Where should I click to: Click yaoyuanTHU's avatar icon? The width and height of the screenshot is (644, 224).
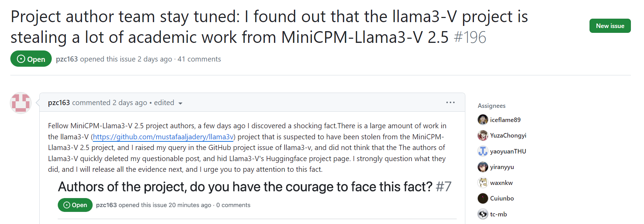[x=483, y=151]
